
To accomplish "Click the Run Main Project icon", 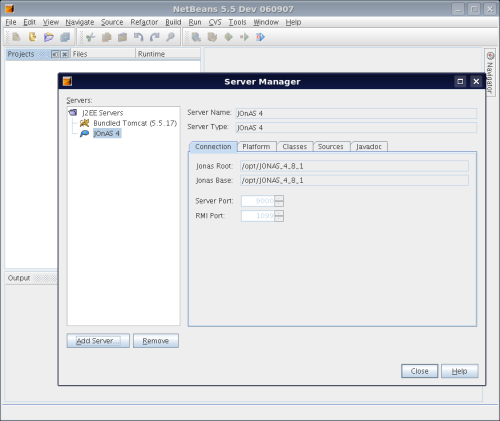I will tap(228, 37).
